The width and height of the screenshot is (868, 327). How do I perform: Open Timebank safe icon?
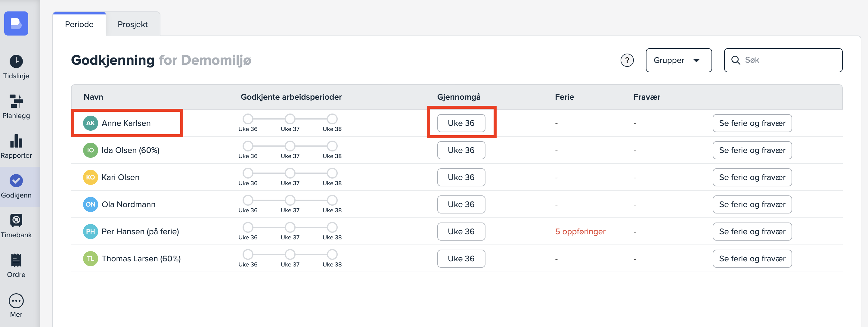click(16, 220)
